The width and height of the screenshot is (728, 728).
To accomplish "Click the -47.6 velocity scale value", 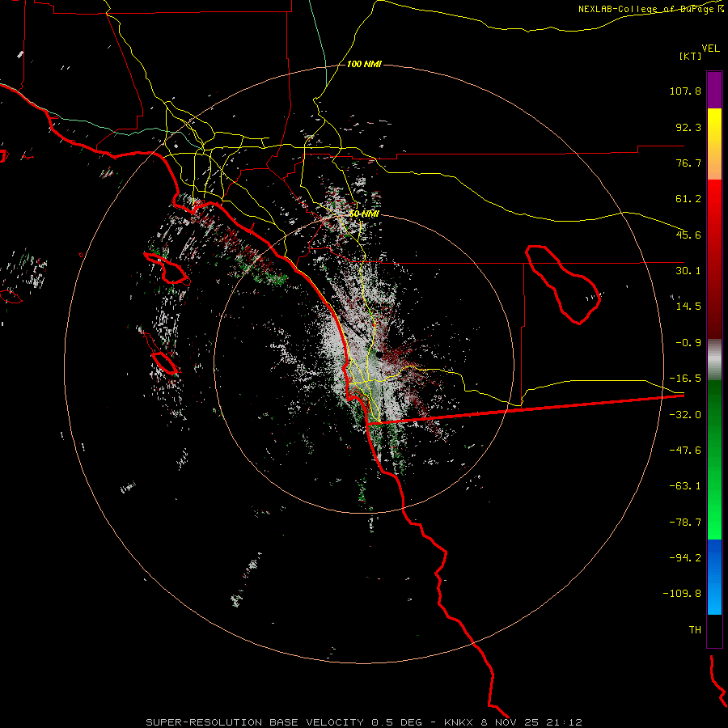I will [x=685, y=451].
